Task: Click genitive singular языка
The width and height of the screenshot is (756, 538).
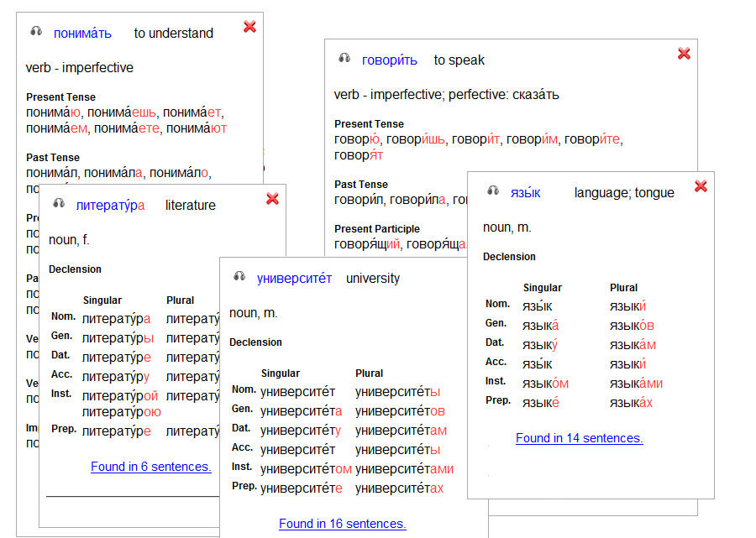Action: (540, 326)
